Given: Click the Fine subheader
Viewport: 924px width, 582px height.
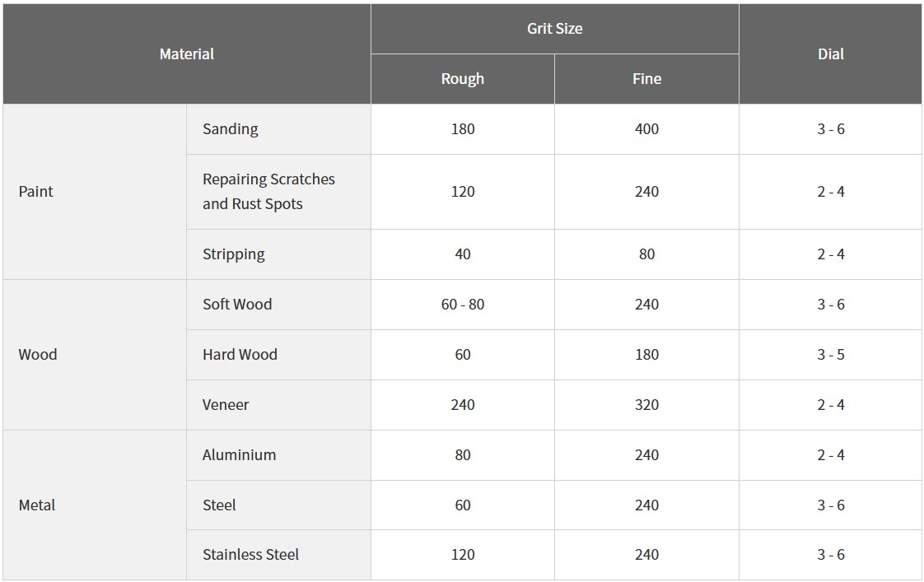Looking at the screenshot, I should [x=646, y=79].
